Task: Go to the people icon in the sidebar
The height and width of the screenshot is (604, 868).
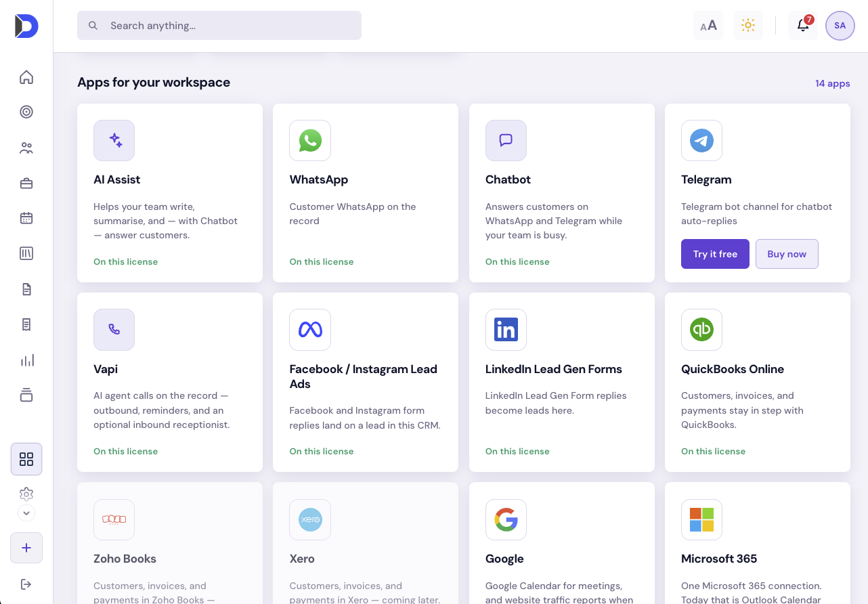Action: pyautogui.click(x=26, y=148)
